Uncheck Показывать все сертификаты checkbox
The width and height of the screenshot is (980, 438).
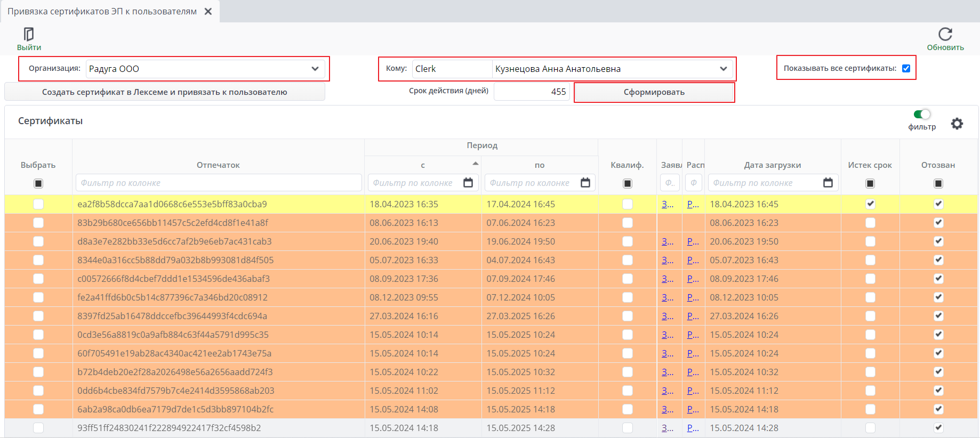click(906, 68)
